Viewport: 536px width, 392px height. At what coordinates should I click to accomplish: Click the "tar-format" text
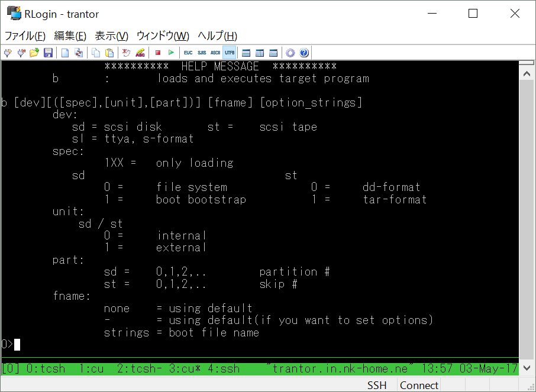395,199
